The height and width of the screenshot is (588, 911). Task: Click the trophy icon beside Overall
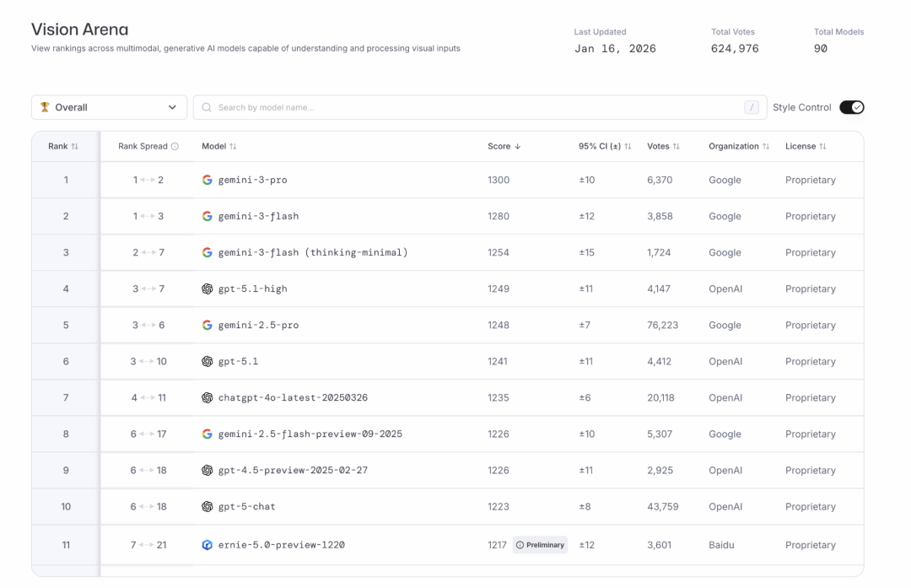pyautogui.click(x=45, y=107)
